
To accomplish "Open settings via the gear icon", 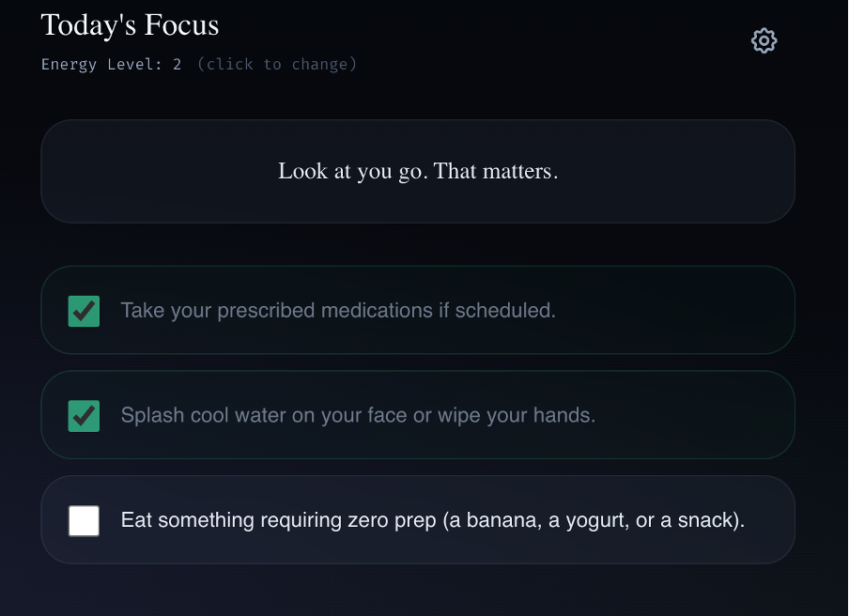I will click(764, 40).
